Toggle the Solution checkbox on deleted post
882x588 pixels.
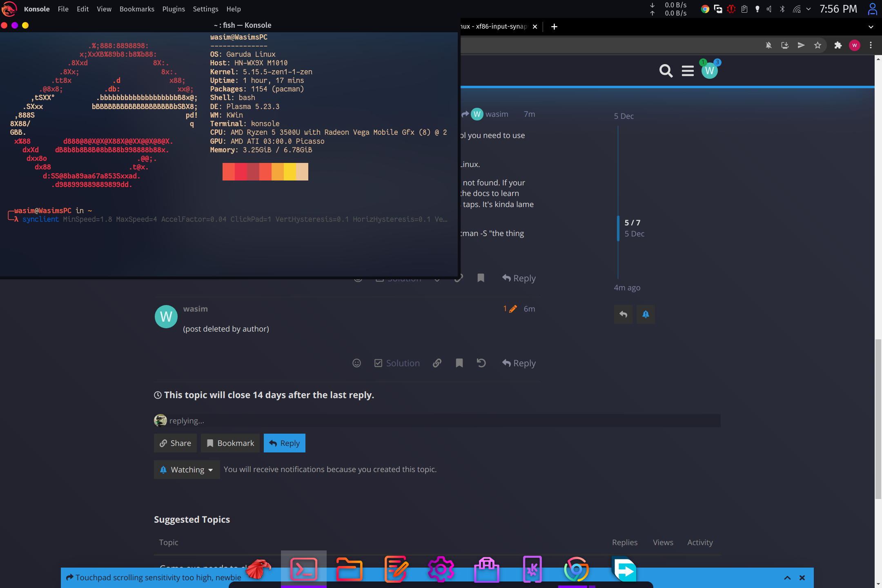click(397, 363)
